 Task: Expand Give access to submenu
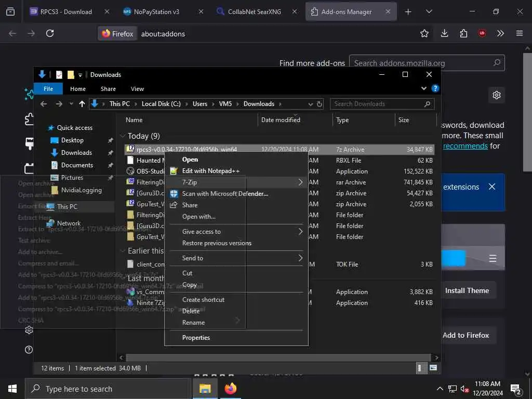(x=236, y=231)
